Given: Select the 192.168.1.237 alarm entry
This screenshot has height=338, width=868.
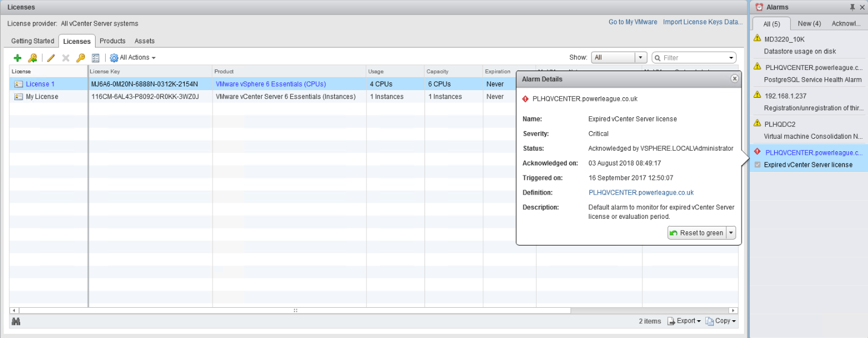Looking at the screenshot, I should pyautogui.click(x=809, y=102).
